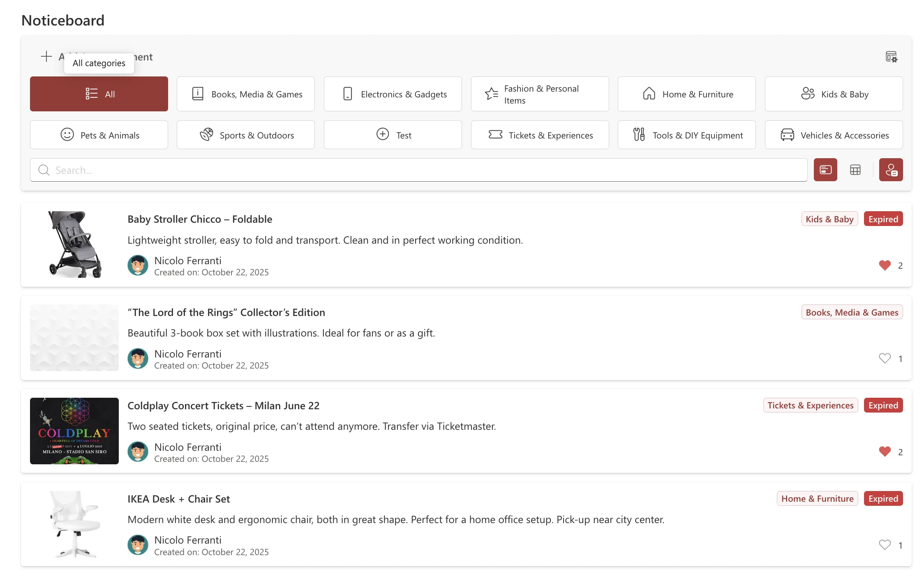Screen dimensions: 924x581
Task: Select the Electronics & Gadgets category icon
Action: coord(348,94)
